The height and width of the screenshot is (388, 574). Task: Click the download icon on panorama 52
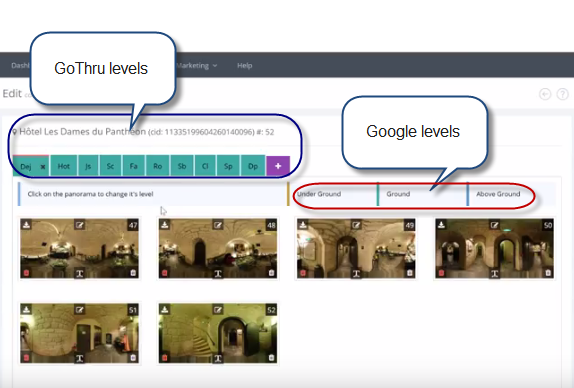click(164, 309)
